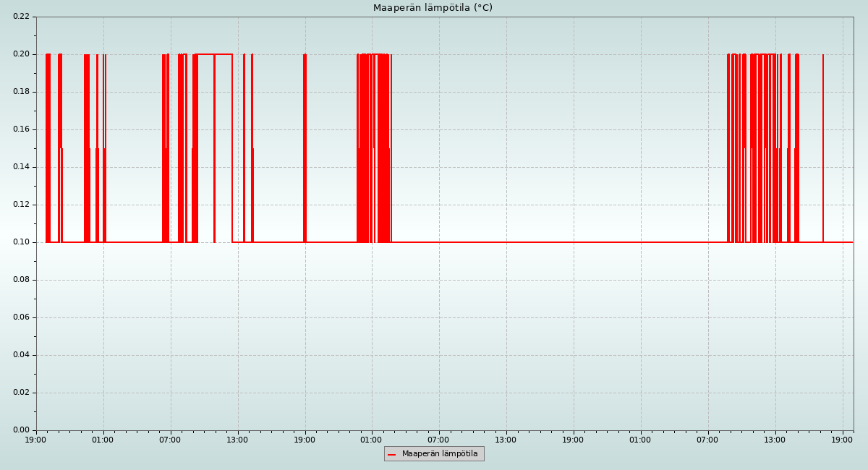The width and height of the screenshot is (868, 470).
Task: Click the 0.12 y-axis tick label
Action: pos(21,205)
